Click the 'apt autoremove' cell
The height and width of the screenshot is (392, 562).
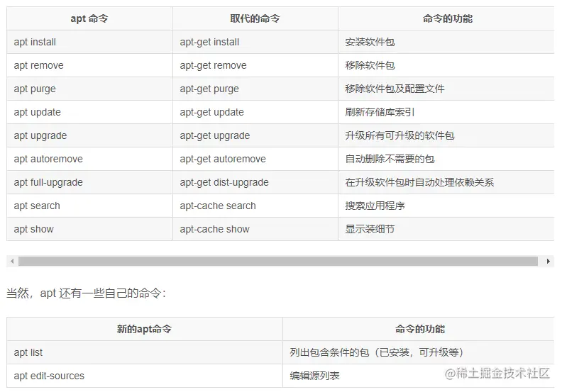click(89, 159)
